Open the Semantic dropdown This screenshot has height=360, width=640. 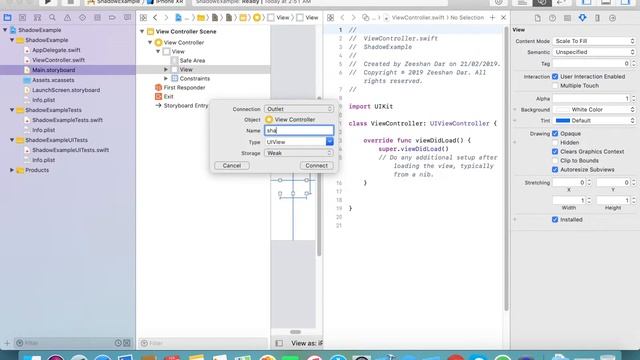pyautogui.click(x=594, y=52)
